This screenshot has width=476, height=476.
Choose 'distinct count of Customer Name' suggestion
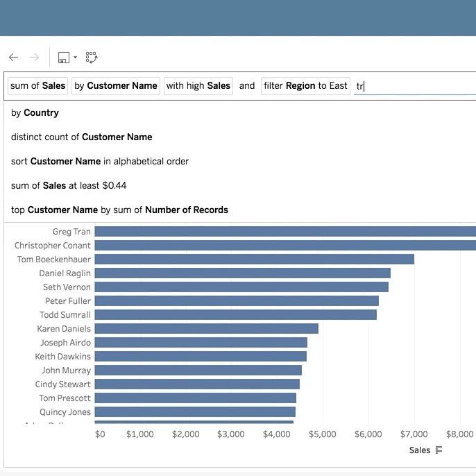[x=82, y=137]
